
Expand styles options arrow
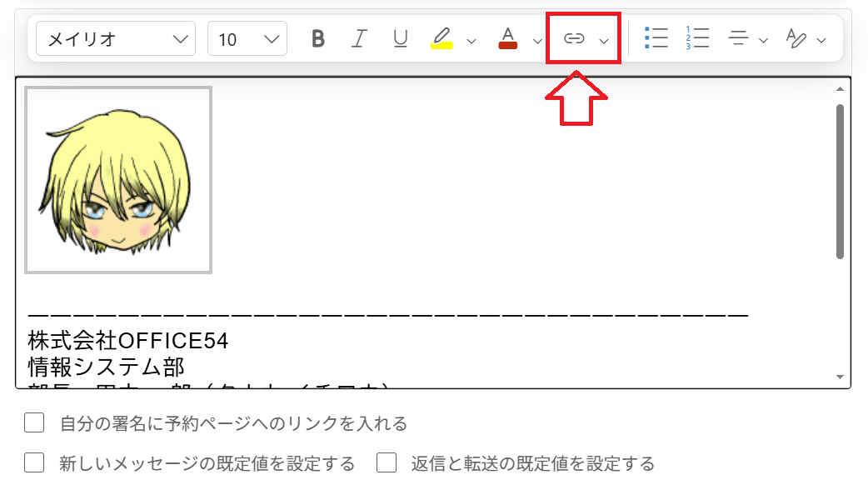(x=821, y=40)
